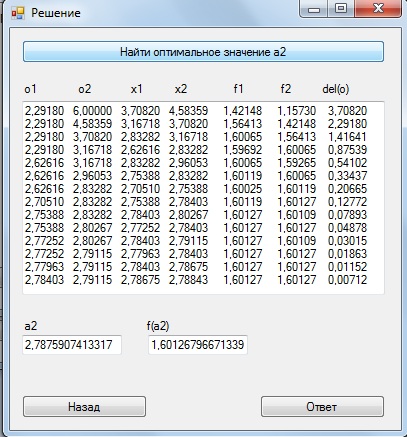Click the value 2,78843 in the last row
This screenshot has height=437, width=407.
click(x=188, y=280)
